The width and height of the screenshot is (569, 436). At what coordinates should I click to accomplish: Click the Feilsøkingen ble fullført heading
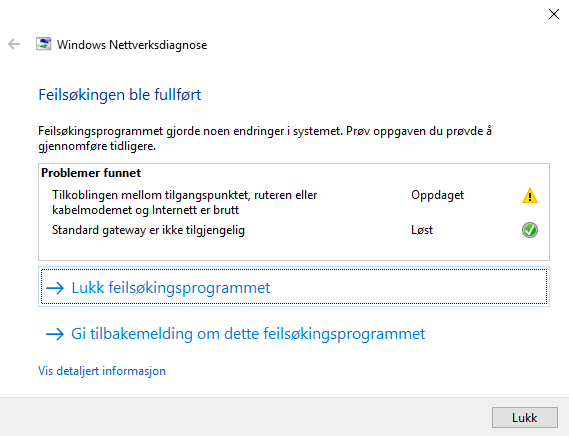(120, 95)
